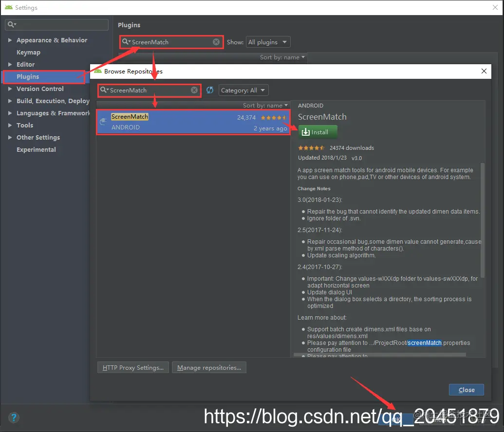Clear the ScreenMatch text in Plugins search field
Viewport: 504px width, 432px height.
pos(216,42)
